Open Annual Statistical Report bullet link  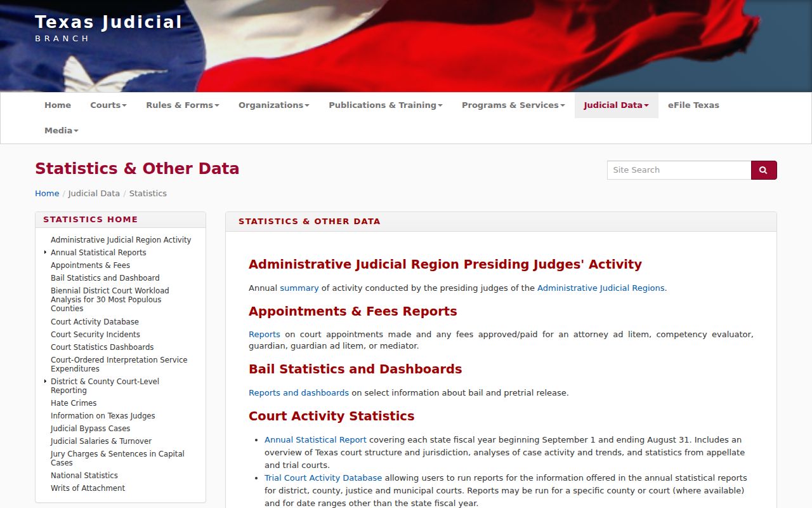point(315,440)
